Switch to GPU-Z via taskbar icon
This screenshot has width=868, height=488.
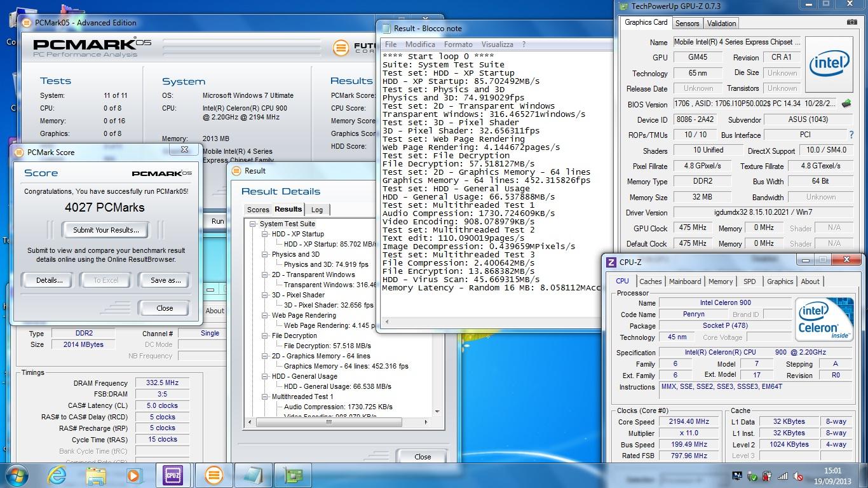click(x=294, y=475)
